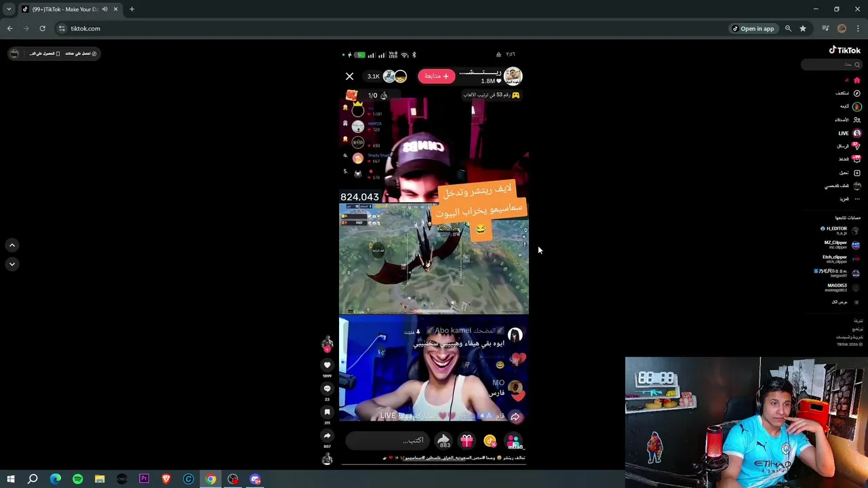
Task: Open the H_EDITOR followed account
Action: coord(840,230)
